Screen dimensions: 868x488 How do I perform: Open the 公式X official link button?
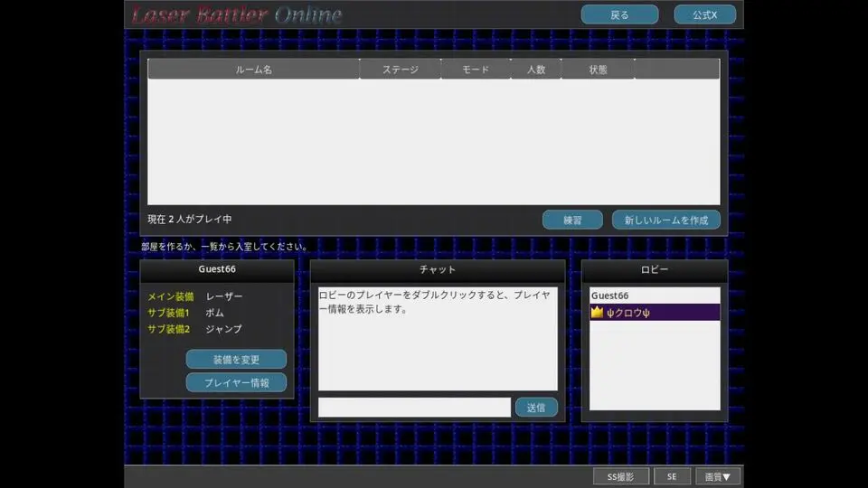(704, 15)
